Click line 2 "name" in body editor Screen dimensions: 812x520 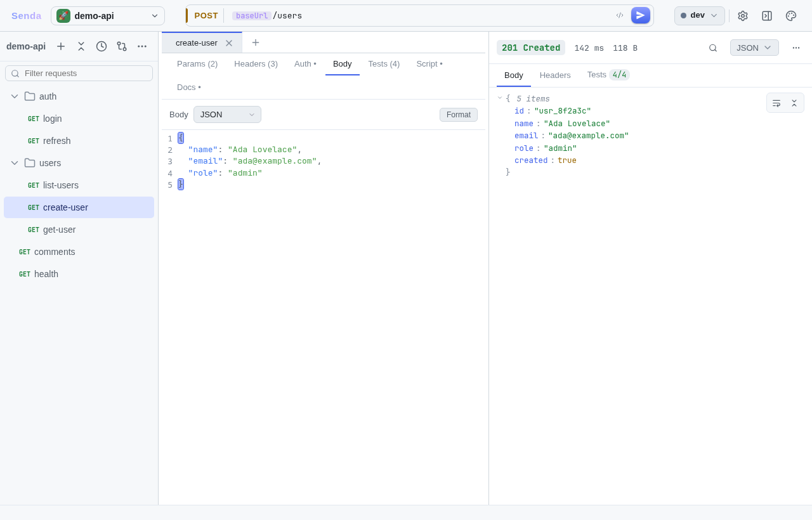point(203,150)
